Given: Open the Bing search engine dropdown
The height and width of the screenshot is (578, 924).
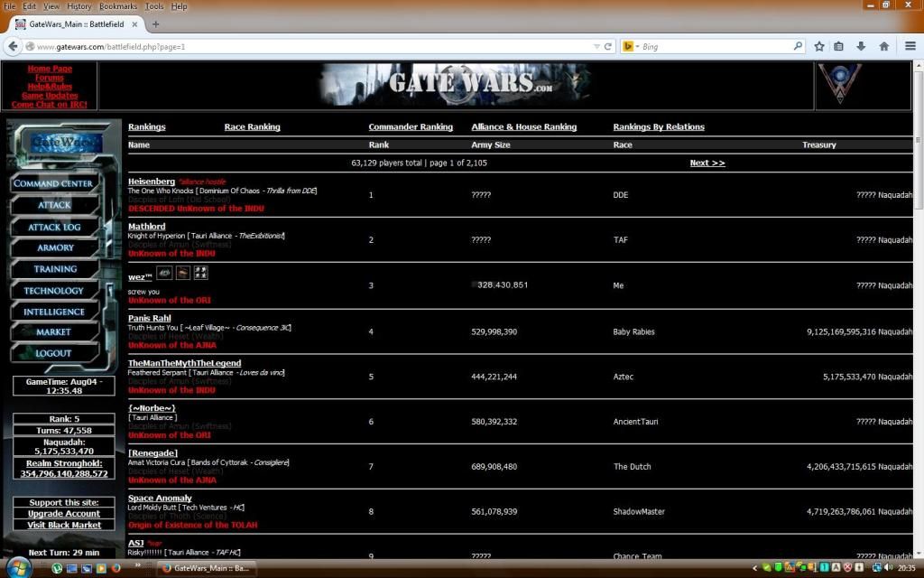Looking at the screenshot, I should click(x=631, y=46).
